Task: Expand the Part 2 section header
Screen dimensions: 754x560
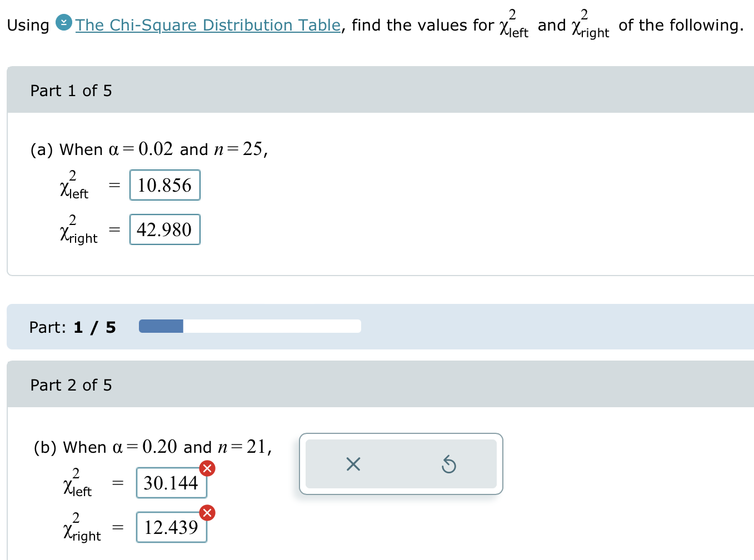Action: pos(71,385)
